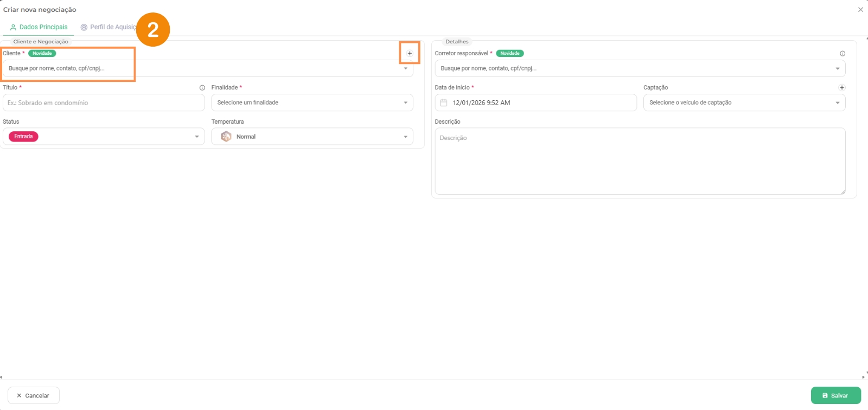Expand the Corretor responsável search dropdown
This screenshot has width=868, height=410.
pos(837,69)
